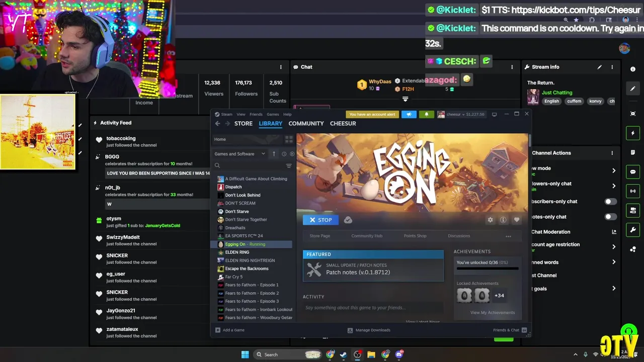Screen dimensions: 644x362
Task: Open the Friends menu in Steam
Action: coord(256,114)
